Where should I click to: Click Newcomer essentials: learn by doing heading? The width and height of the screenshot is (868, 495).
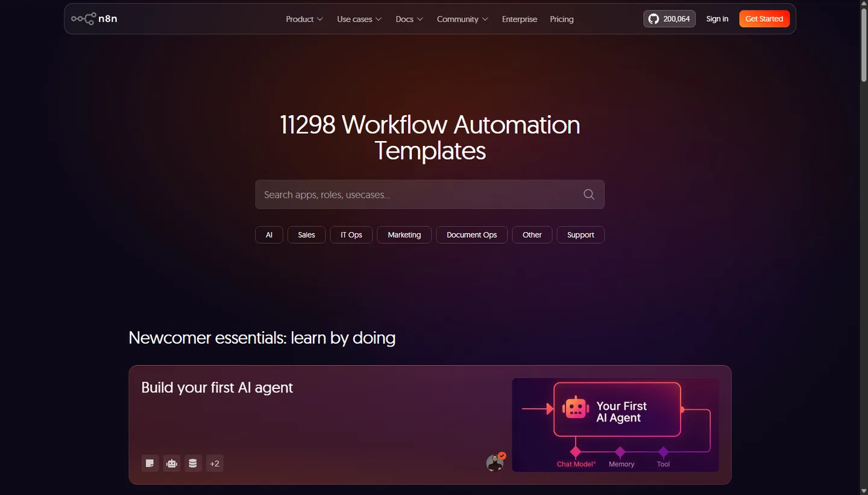point(262,338)
